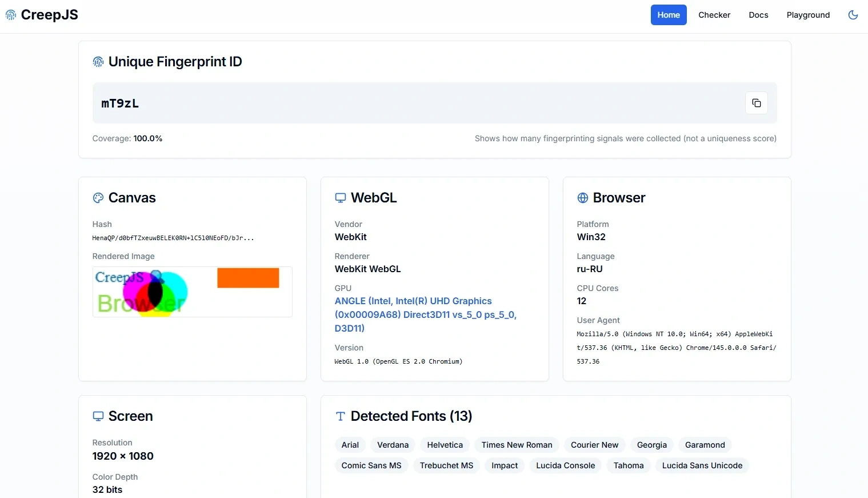This screenshot has width=868, height=498.
Task: Click the Canvas palette icon
Action: (x=98, y=198)
